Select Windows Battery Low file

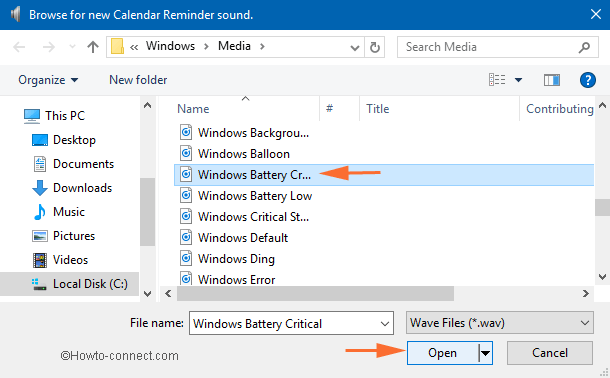pos(245,196)
